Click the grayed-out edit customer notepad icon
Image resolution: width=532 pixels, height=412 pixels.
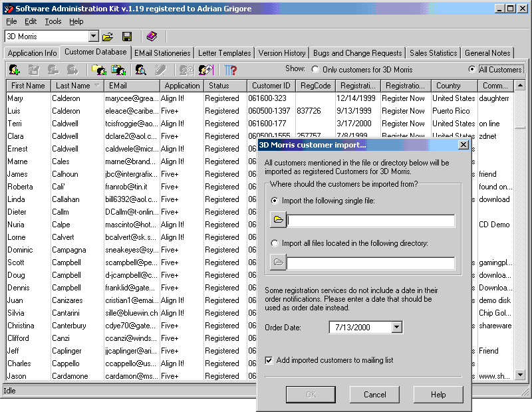[x=34, y=70]
